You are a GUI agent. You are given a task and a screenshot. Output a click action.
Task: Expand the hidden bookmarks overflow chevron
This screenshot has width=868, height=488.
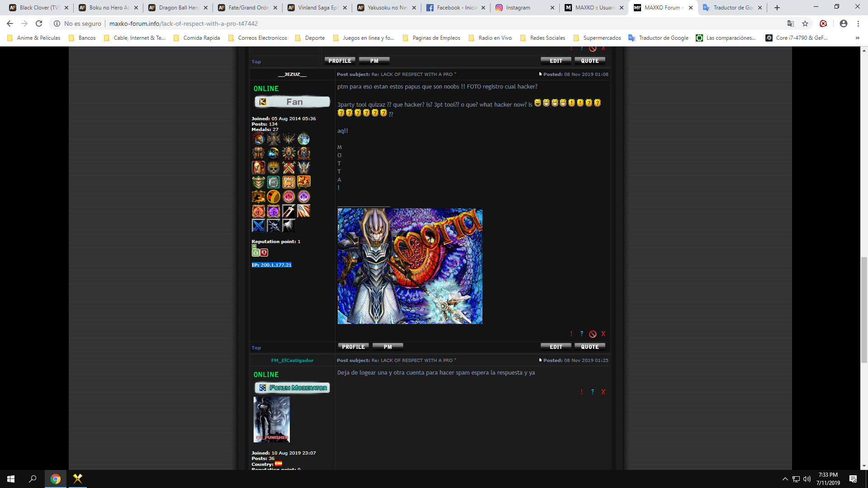[x=858, y=38]
